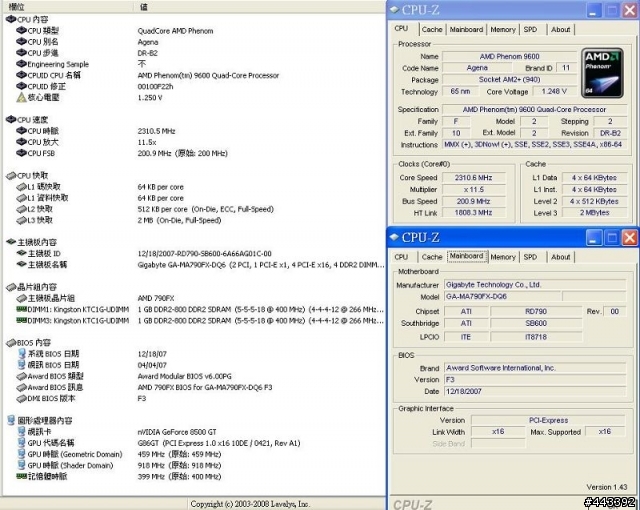
Task: Switch to CPU tab in lower CPU-Z window
Action: pyautogui.click(x=401, y=257)
